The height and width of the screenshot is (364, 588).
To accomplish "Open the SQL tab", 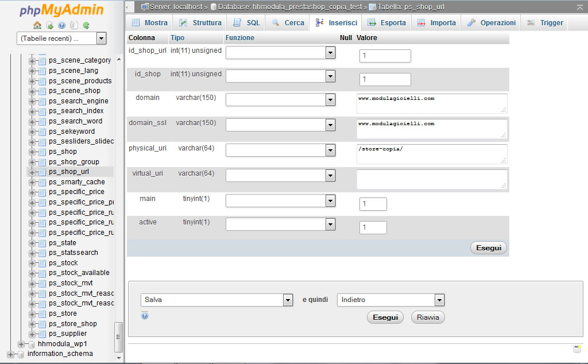I will (246, 22).
